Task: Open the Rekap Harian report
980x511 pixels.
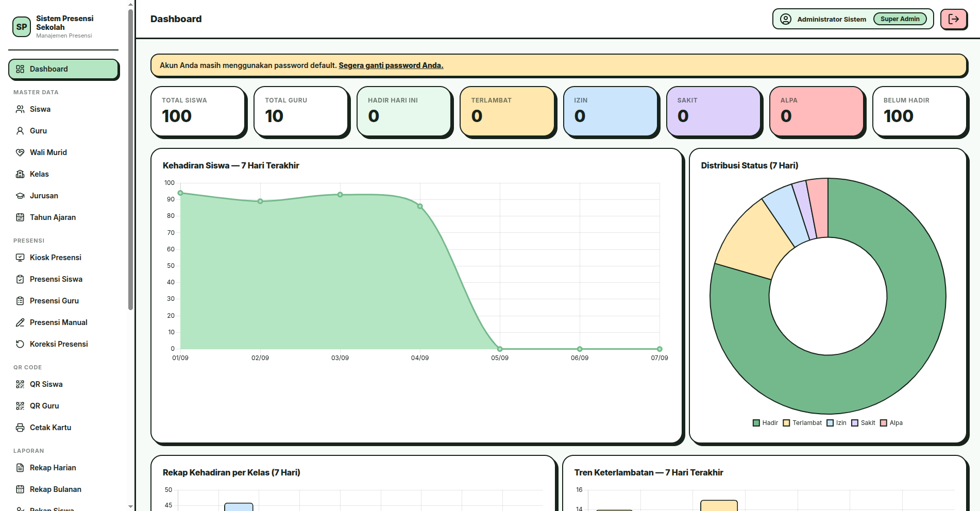Action: pos(64,468)
